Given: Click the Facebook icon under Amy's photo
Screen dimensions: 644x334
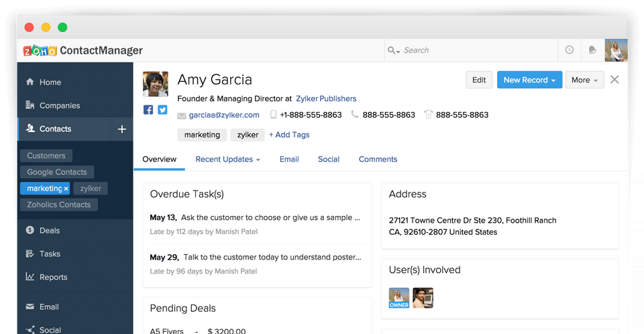Looking at the screenshot, I should (148, 110).
